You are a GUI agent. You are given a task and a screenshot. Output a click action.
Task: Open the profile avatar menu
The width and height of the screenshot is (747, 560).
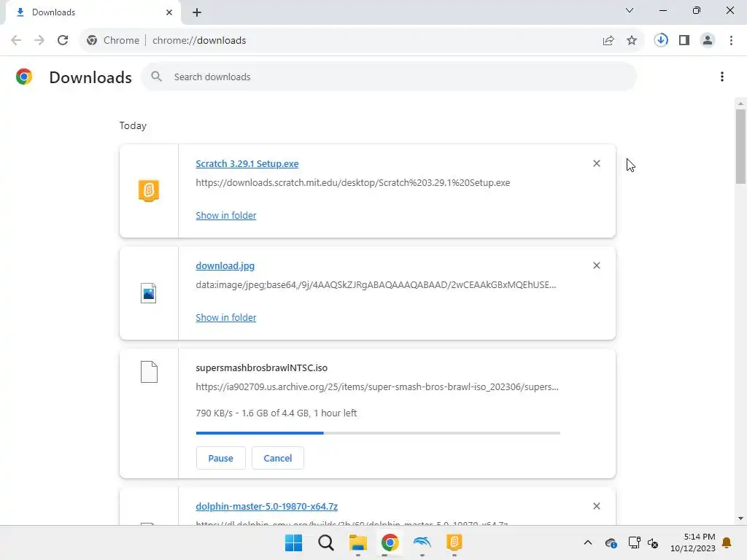tap(708, 41)
